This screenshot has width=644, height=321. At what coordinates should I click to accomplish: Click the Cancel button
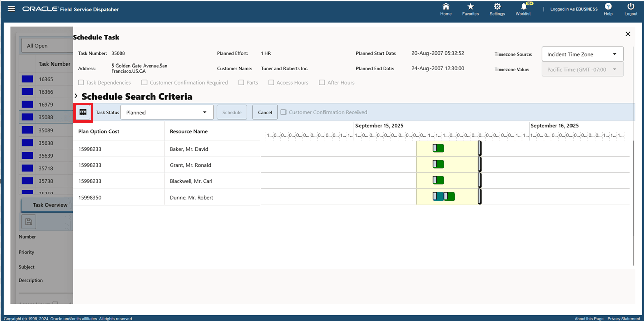(x=265, y=112)
